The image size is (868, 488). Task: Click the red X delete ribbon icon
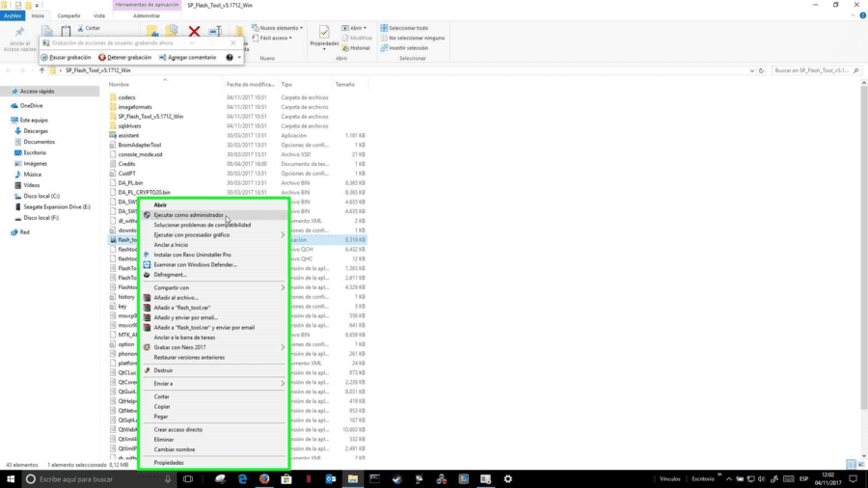tap(194, 32)
